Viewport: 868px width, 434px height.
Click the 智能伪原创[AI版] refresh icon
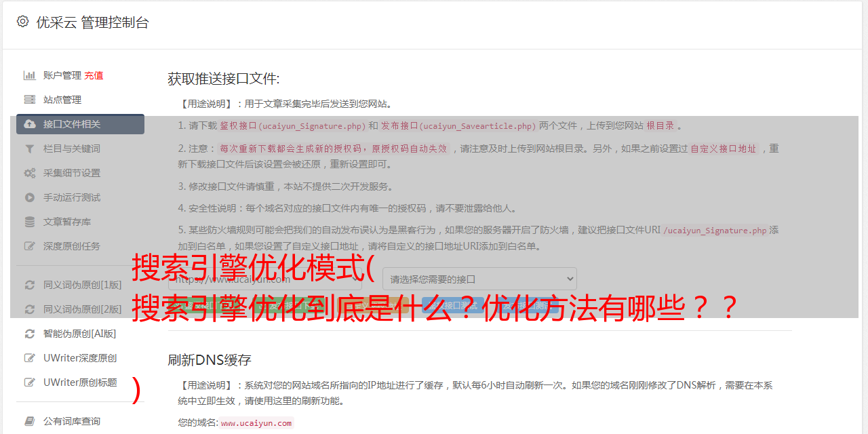(x=30, y=334)
